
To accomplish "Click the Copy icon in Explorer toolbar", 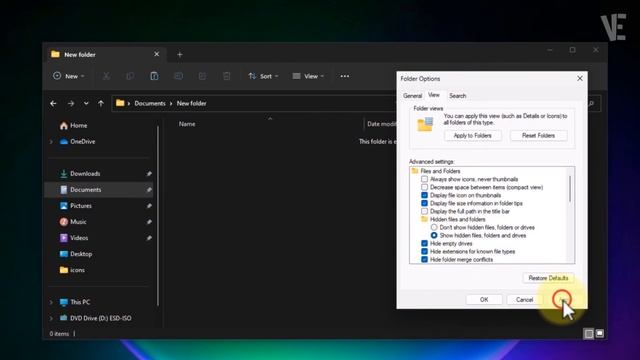I will pos(130,76).
